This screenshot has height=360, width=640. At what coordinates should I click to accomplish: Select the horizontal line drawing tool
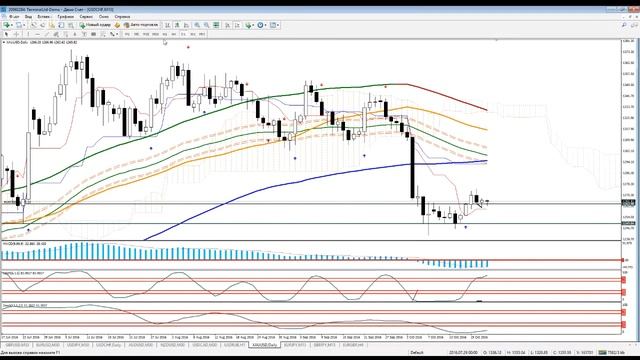38,34
